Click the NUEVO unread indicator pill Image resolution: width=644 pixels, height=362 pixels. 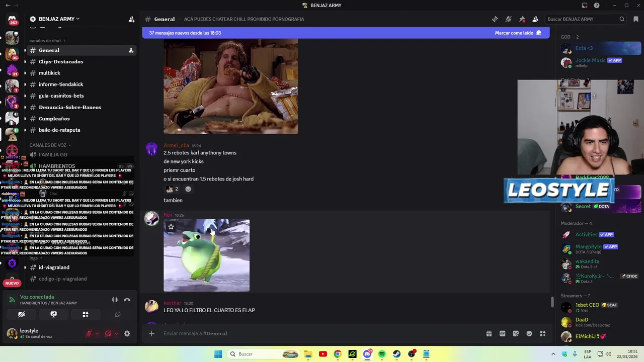[x=12, y=283]
